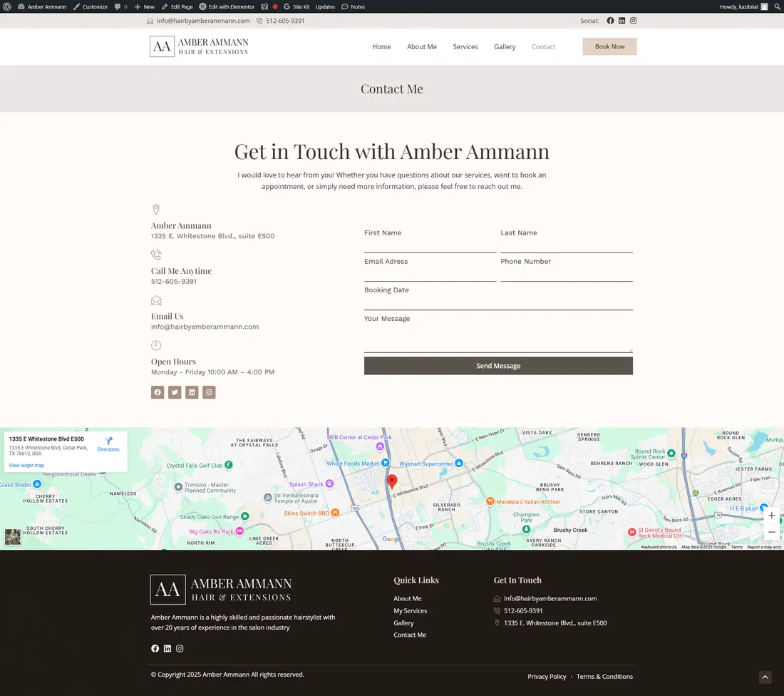Open the WordPress logo menu

(x=7, y=6)
